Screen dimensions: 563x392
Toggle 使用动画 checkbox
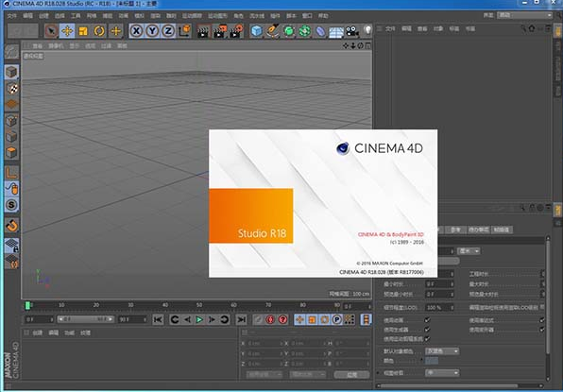[427, 320]
